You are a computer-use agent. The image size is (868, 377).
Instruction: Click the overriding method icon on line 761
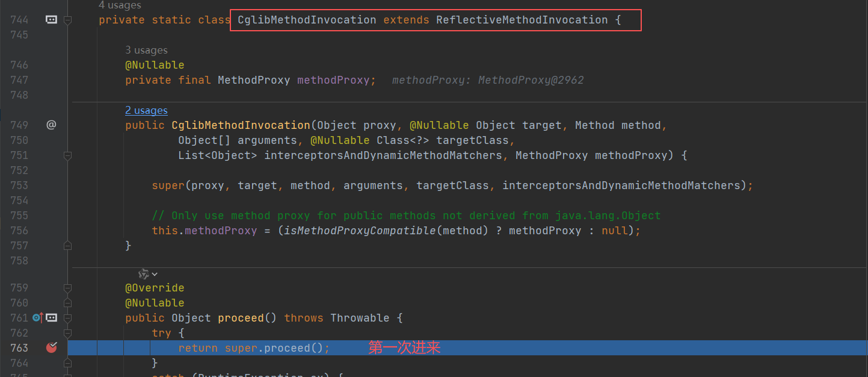37,317
